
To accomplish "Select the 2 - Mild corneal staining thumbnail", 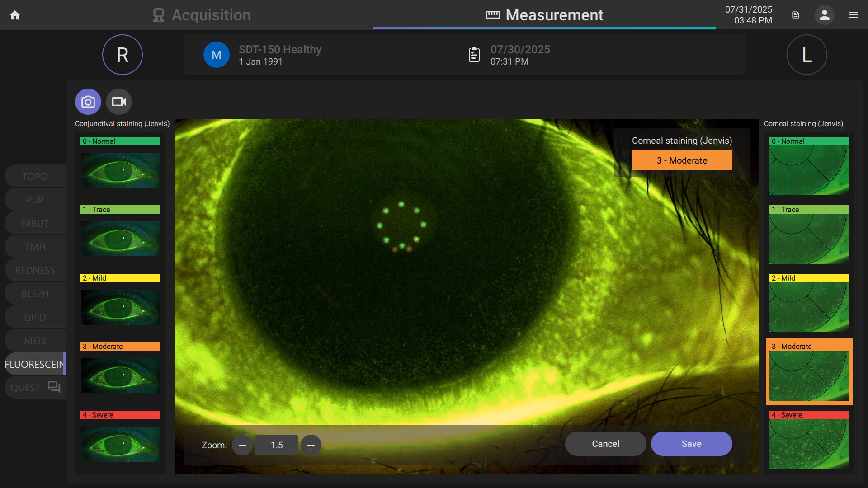I will (808, 304).
